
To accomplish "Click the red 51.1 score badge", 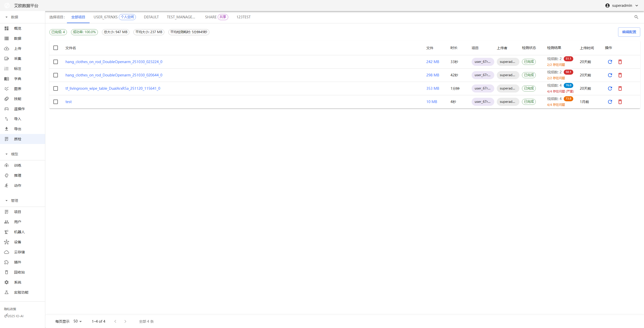I will [x=568, y=59].
